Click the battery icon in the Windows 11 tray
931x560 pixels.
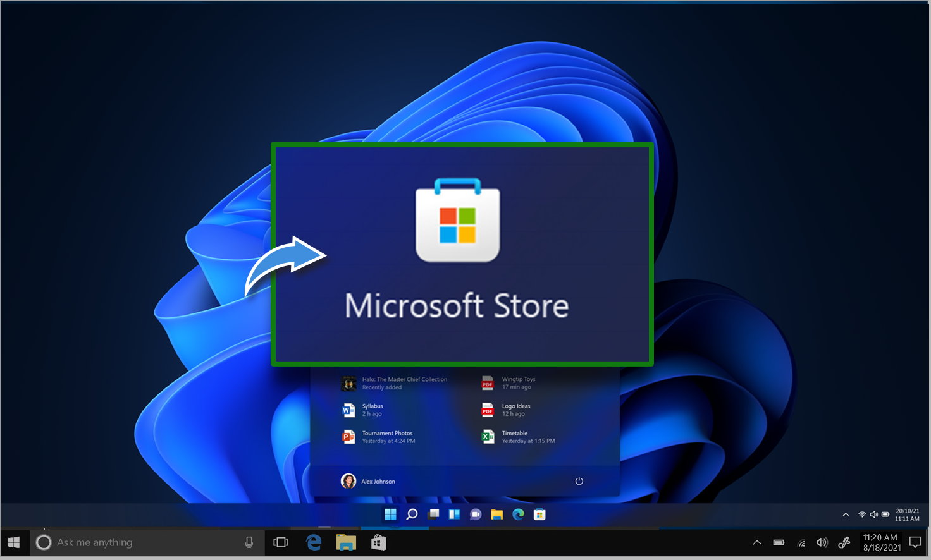(885, 514)
